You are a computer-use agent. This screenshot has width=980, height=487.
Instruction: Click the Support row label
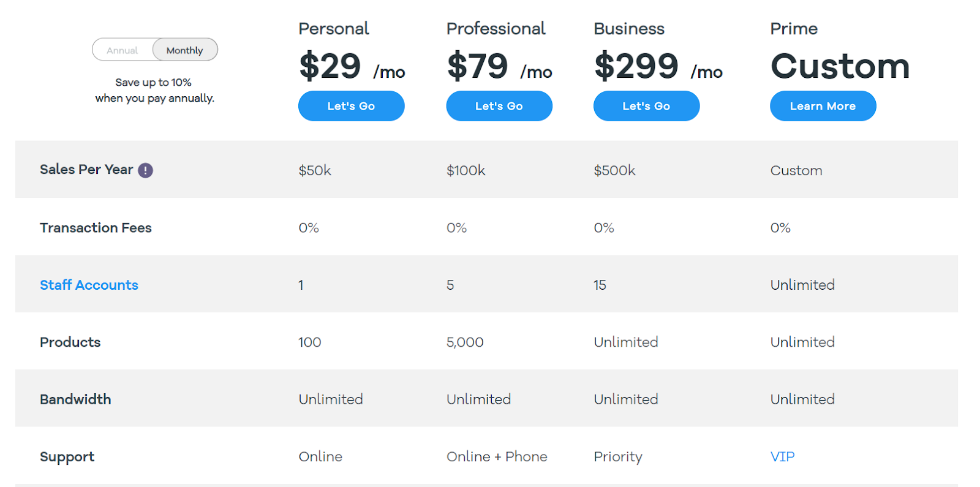click(67, 457)
